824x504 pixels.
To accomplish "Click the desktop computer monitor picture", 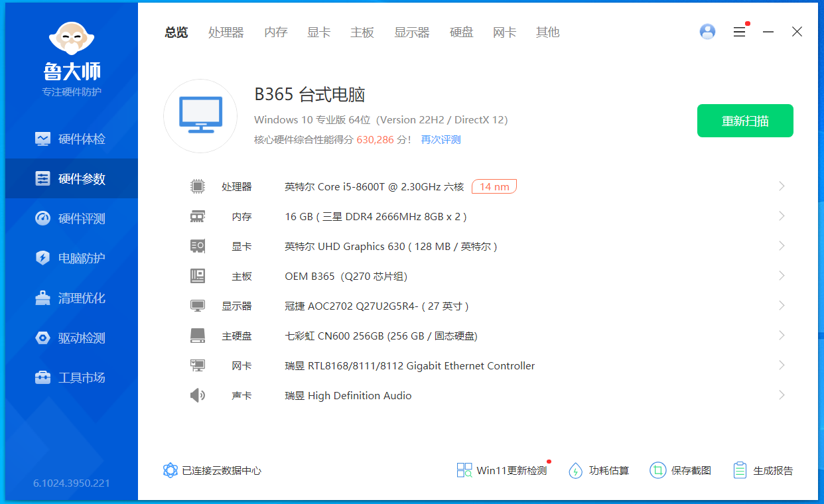I will [201, 116].
